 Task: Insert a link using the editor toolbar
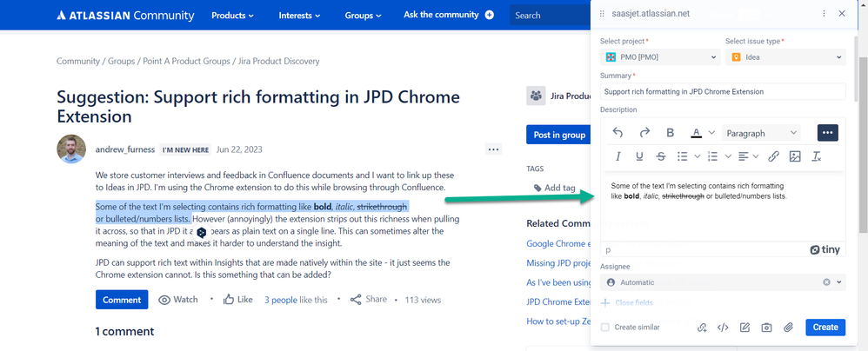pos(772,156)
